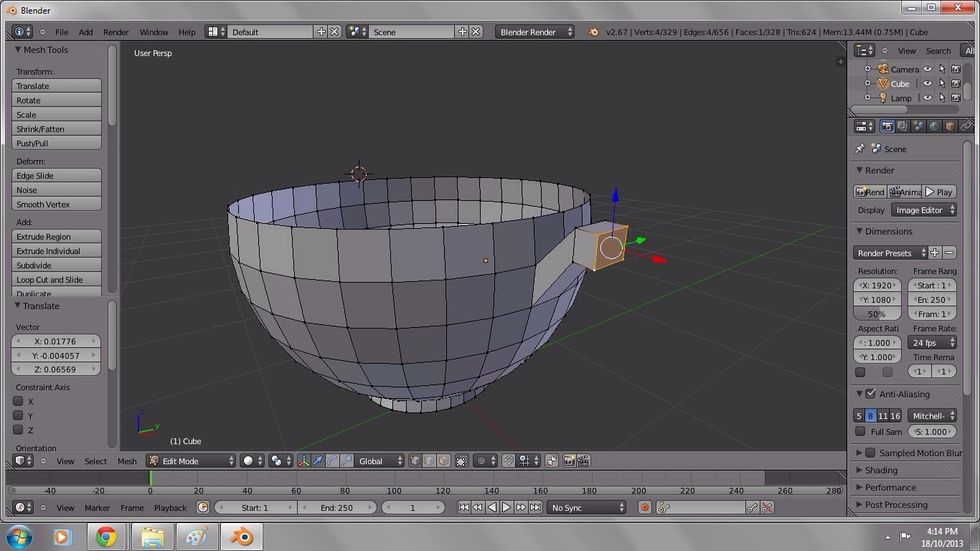
Task: Click the Lamp icon in outliner
Action: tap(882, 98)
